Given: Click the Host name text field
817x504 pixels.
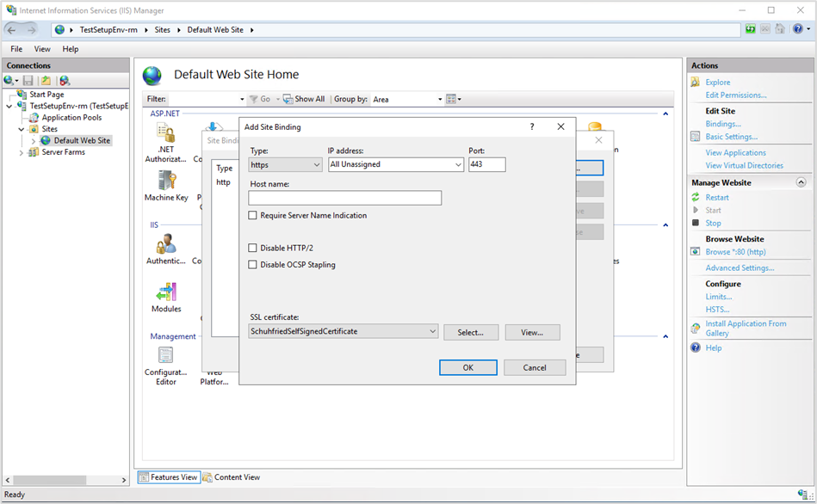Looking at the screenshot, I should pos(344,198).
